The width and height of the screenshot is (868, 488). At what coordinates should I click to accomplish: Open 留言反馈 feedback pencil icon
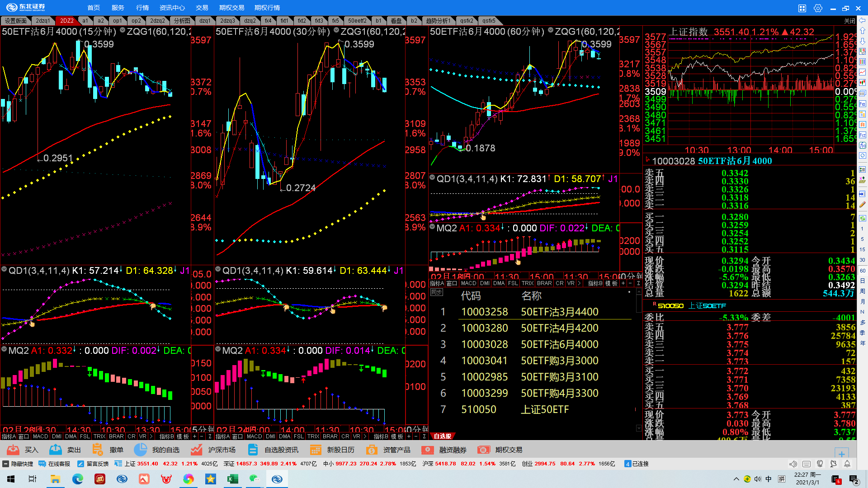81,464
